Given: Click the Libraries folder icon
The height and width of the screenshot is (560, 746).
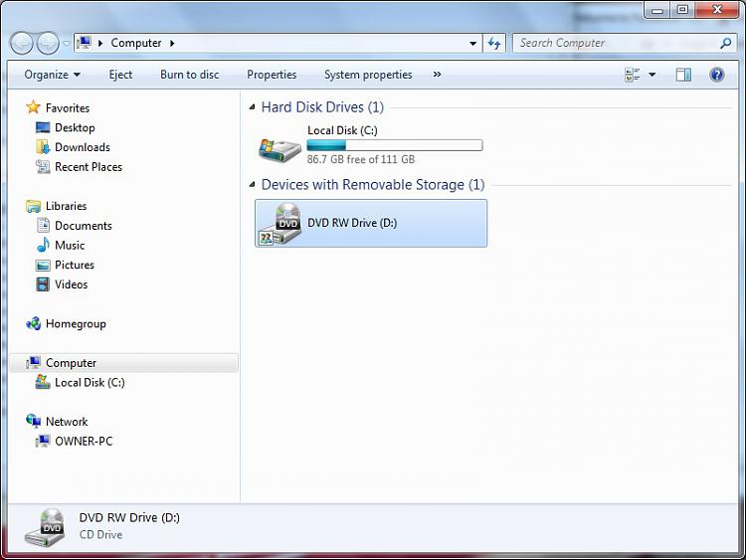Looking at the screenshot, I should [x=33, y=206].
